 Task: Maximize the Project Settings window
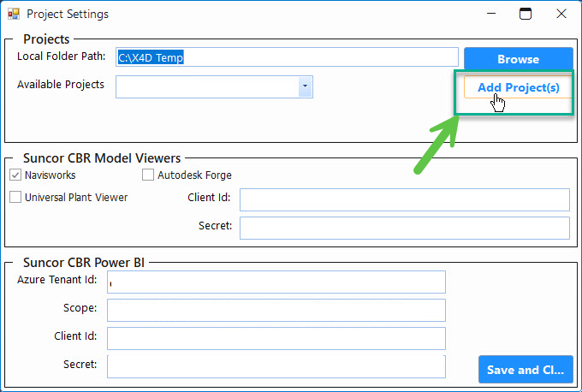click(x=526, y=14)
